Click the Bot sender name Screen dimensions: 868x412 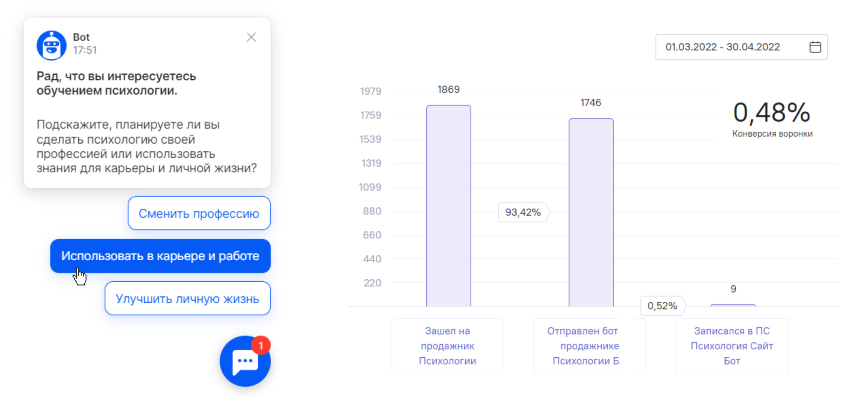click(x=81, y=37)
